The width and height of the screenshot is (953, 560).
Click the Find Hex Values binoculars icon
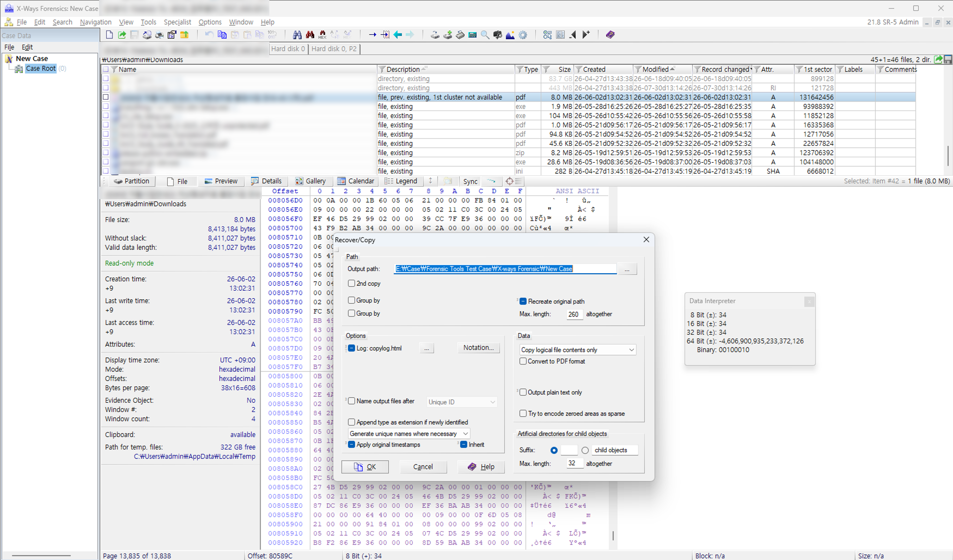tap(323, 35)
